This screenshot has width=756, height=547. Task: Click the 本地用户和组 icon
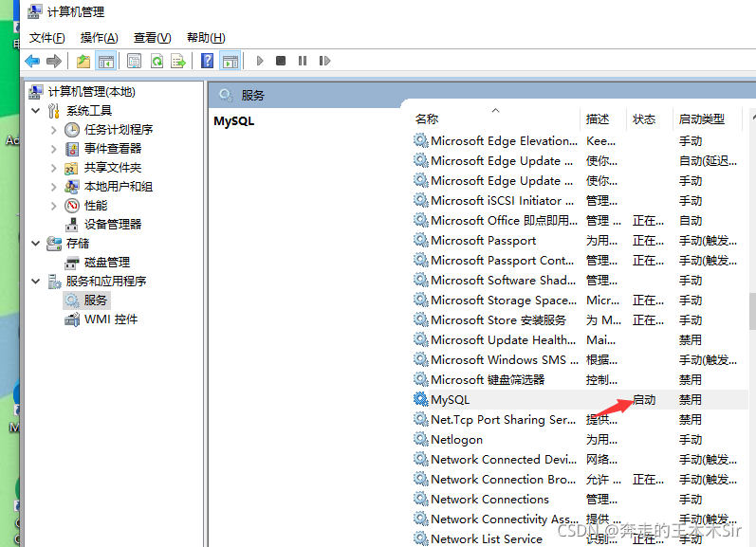tap(72, 187)
